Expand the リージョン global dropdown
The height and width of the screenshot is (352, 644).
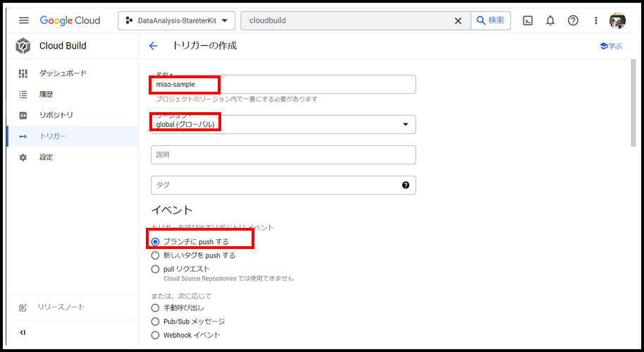pos(404,125)
